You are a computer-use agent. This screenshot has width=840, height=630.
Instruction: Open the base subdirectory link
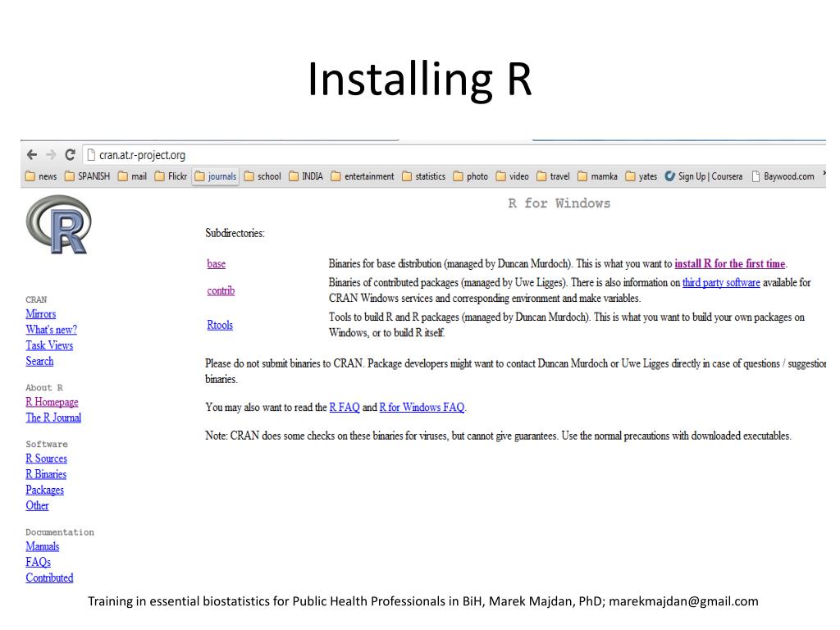tap(217, 263)
